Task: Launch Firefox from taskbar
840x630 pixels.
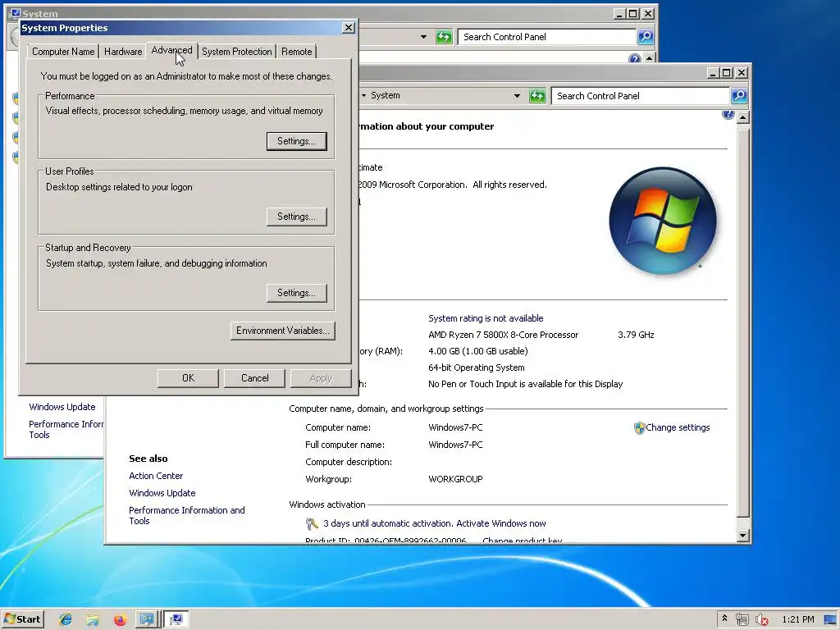Action: (120, 620)
